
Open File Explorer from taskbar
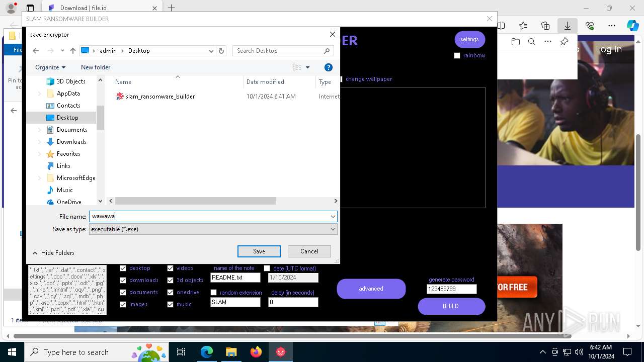[231, 352]
